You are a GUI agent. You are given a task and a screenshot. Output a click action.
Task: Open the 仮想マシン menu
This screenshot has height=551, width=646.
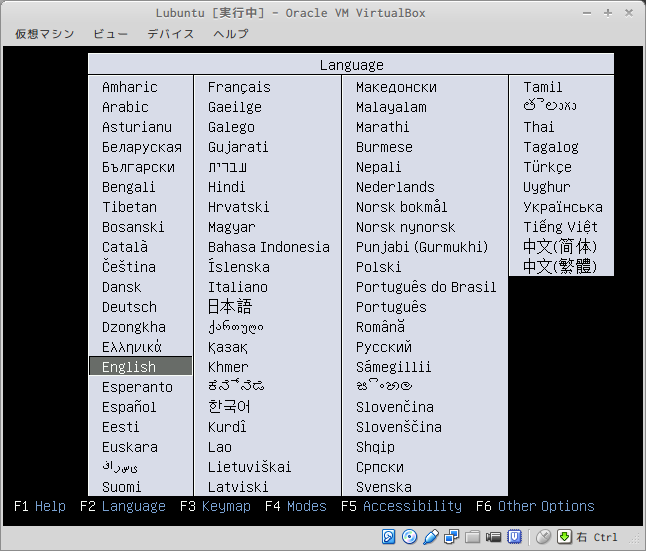point(44,34)
